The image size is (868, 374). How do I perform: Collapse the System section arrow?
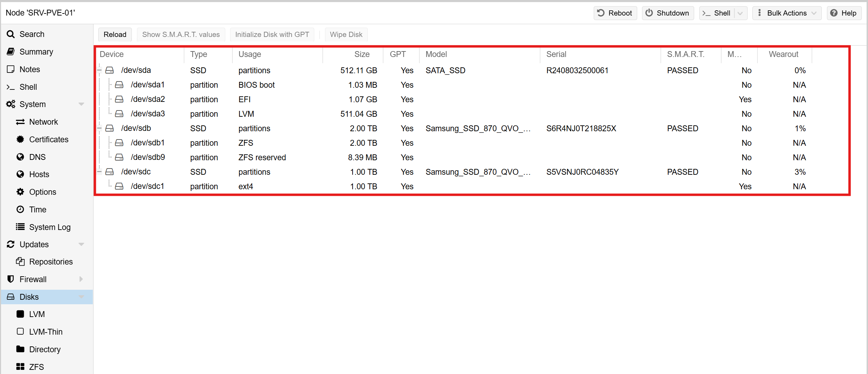click(81, 104)
